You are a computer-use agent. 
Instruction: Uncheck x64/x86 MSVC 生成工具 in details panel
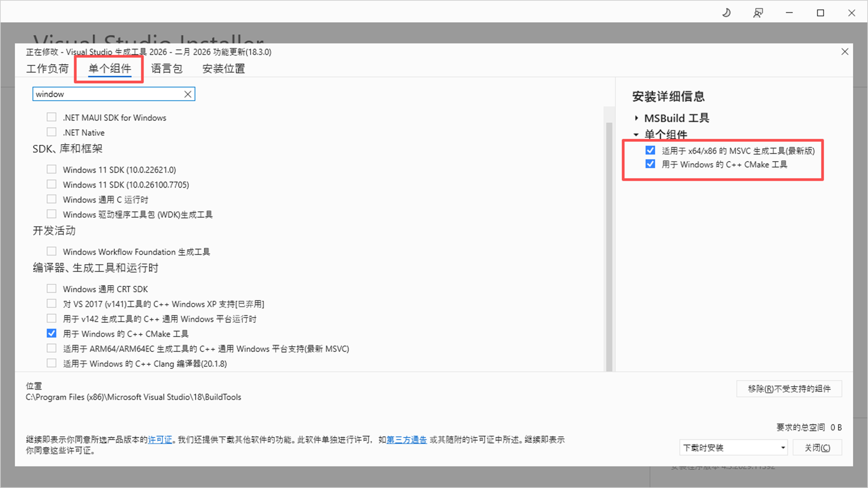click(x=650, y=150)
